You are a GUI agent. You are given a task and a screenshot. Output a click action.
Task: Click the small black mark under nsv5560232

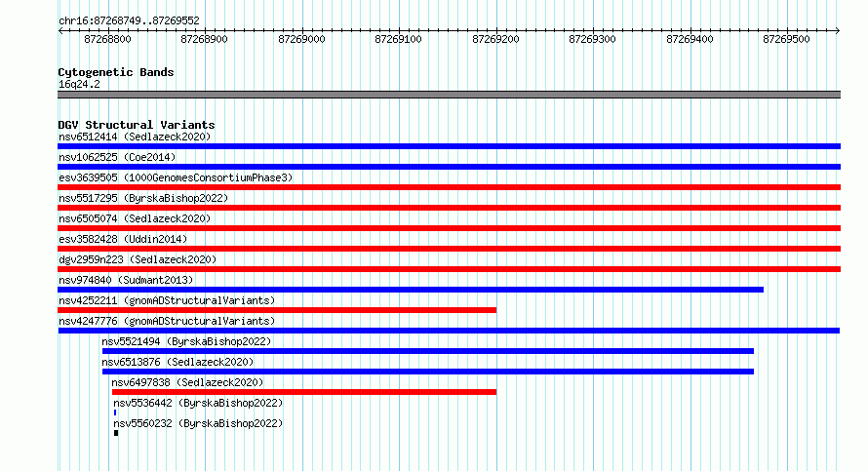pos(116,433)
